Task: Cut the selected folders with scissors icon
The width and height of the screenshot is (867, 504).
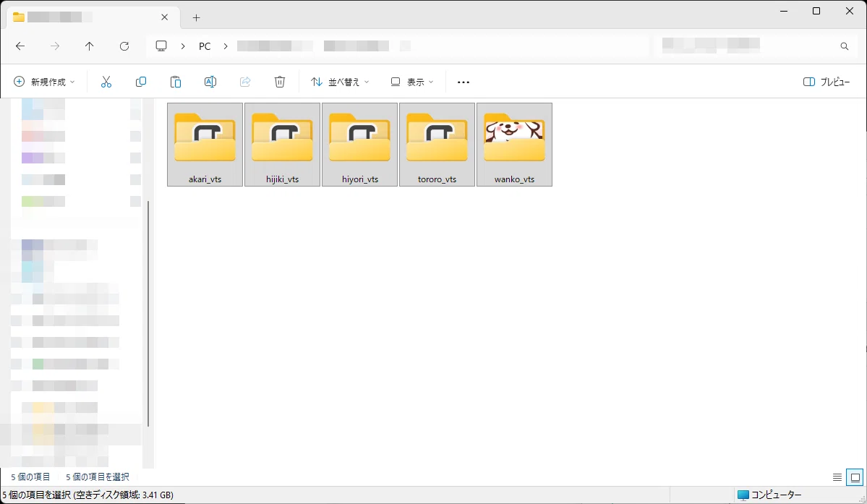Action: coord(106,82)
